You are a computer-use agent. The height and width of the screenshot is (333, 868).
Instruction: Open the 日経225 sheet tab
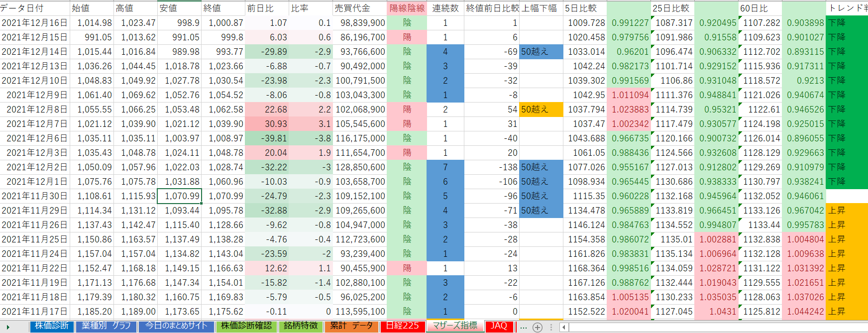coord(403,326)
